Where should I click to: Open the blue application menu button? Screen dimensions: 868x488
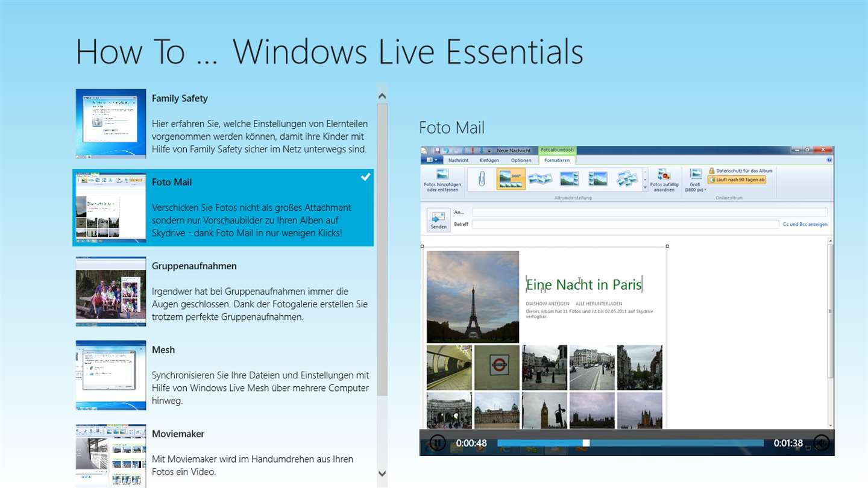tap(432, 160)
